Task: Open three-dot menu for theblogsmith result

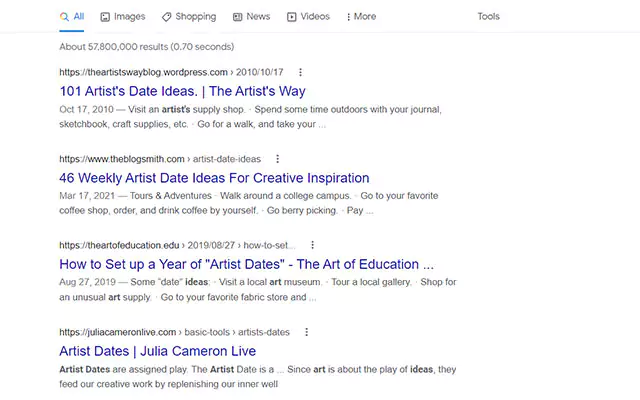Action: 278,159
